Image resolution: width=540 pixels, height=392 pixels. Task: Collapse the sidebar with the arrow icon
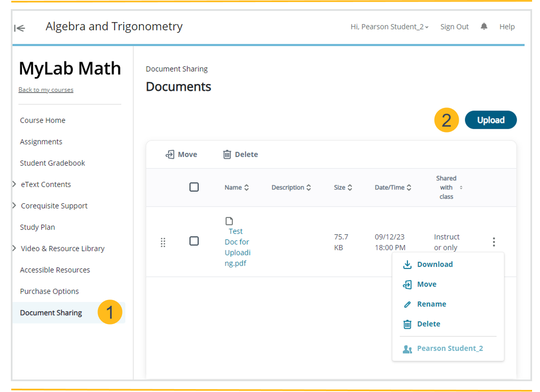pos(20,28)
